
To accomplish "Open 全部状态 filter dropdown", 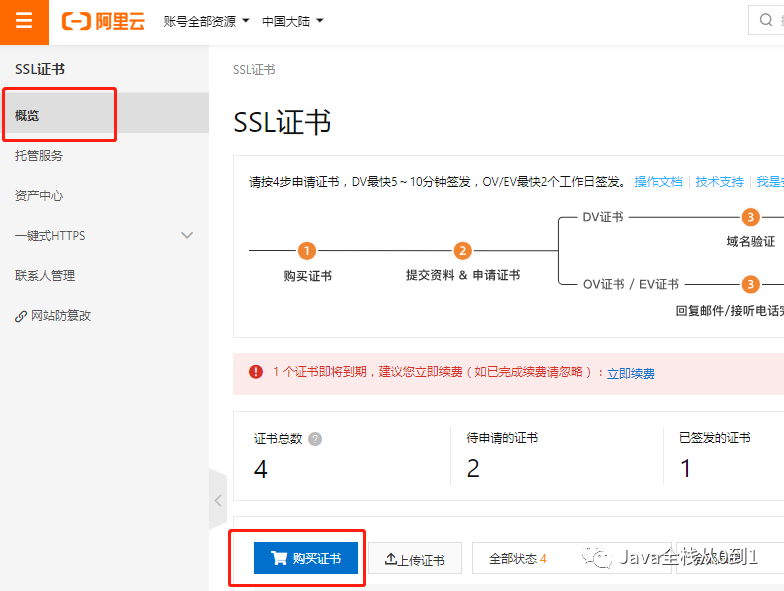I will point(572,558).
